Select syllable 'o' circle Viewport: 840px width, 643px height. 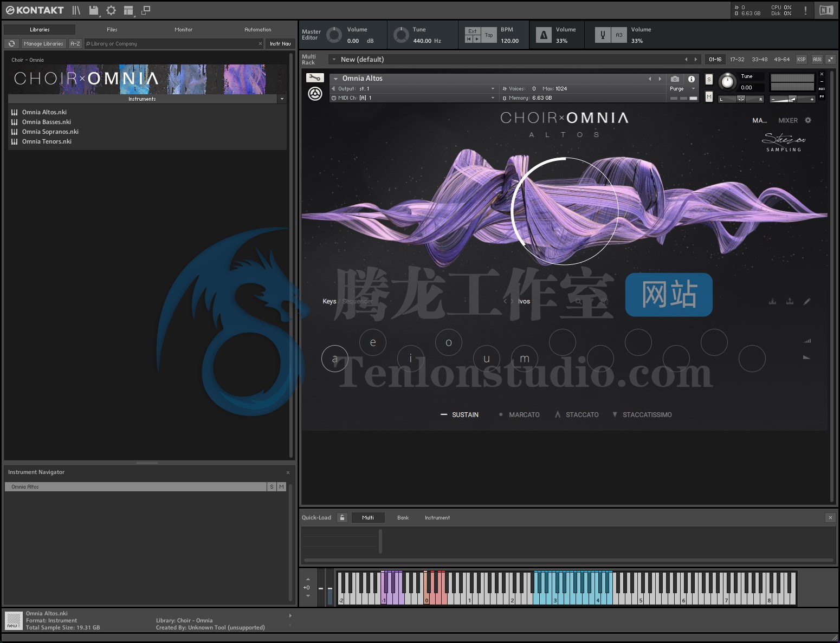[x=449, y=342]
